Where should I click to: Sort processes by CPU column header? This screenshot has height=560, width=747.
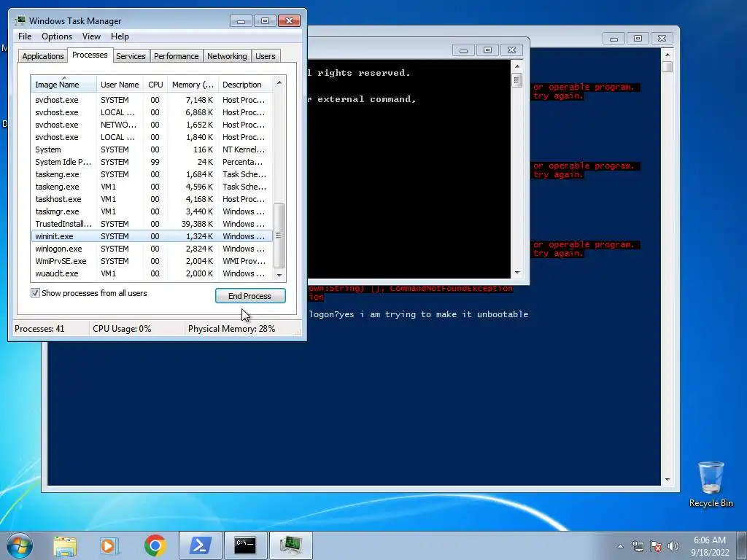point(155,85)
